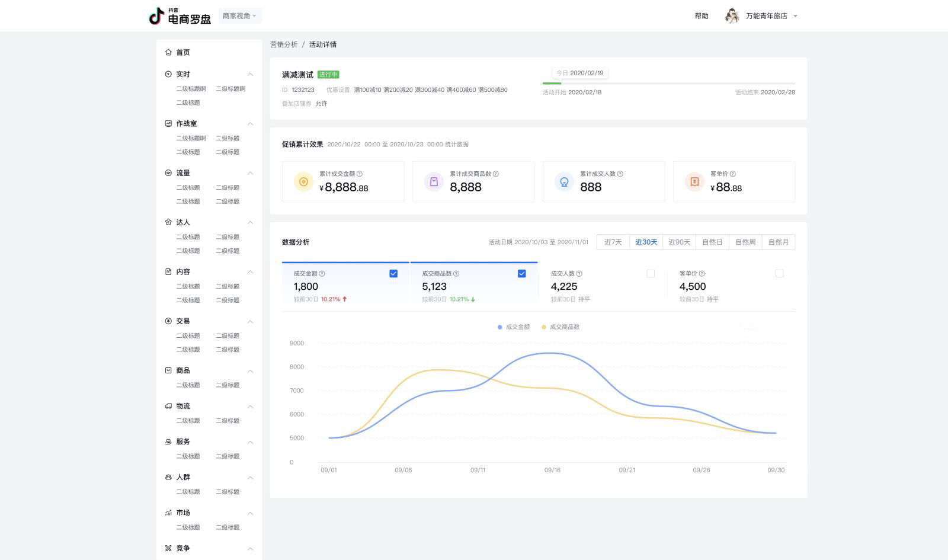Click the purple bag icon for 累计成交商品数

[x=434, y=182]
